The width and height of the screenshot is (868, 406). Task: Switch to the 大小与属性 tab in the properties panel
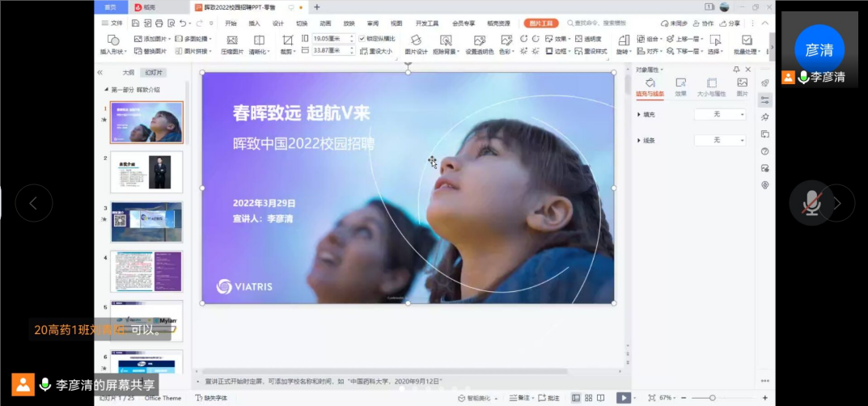click(x=711, y=87)
